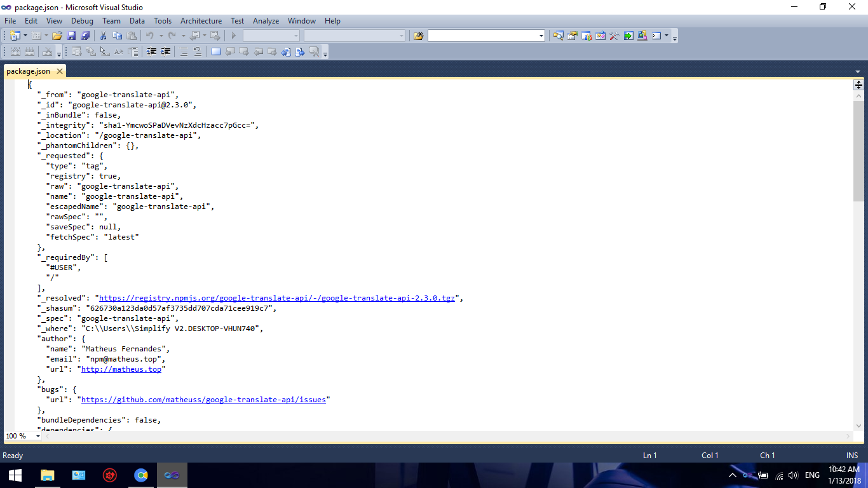Click the Open File folder icon

click(57, 36)
